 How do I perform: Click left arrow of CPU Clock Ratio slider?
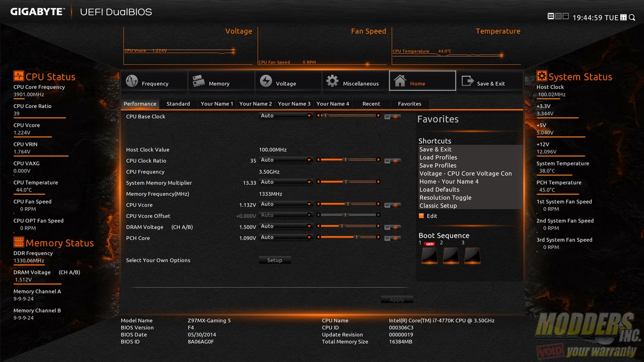318,160
